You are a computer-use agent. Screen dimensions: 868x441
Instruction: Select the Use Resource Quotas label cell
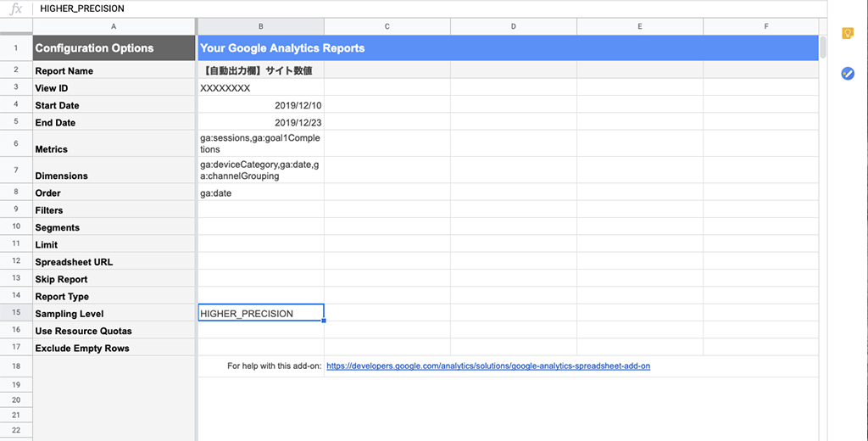tap(114, 330)
